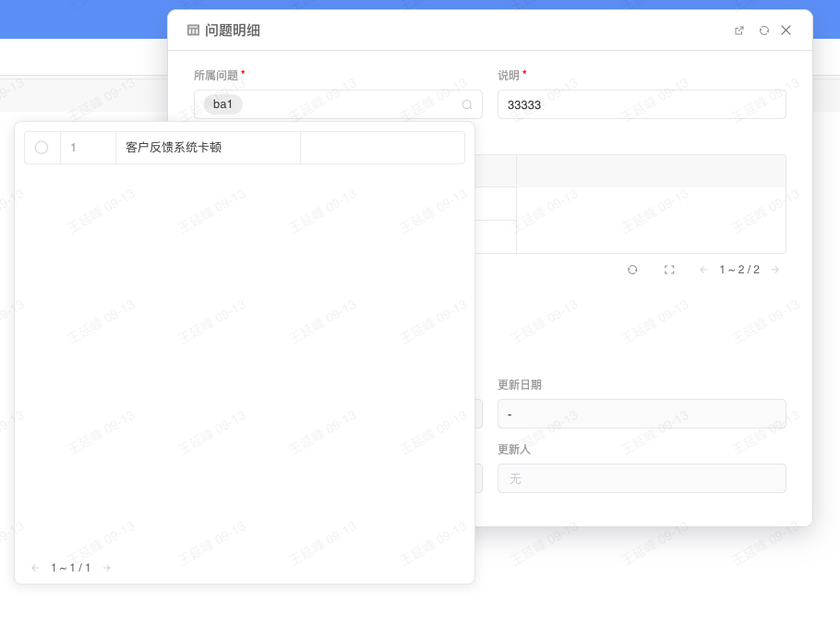This screenshot has width=840, height=627.
Task: Close the 问题明细 dialog
Action: [x=786, y=30]
